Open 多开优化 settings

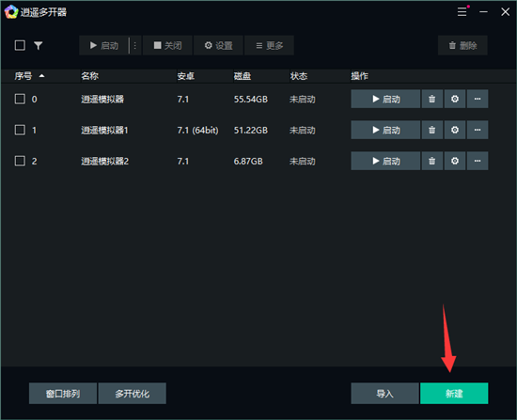point(133,394)
